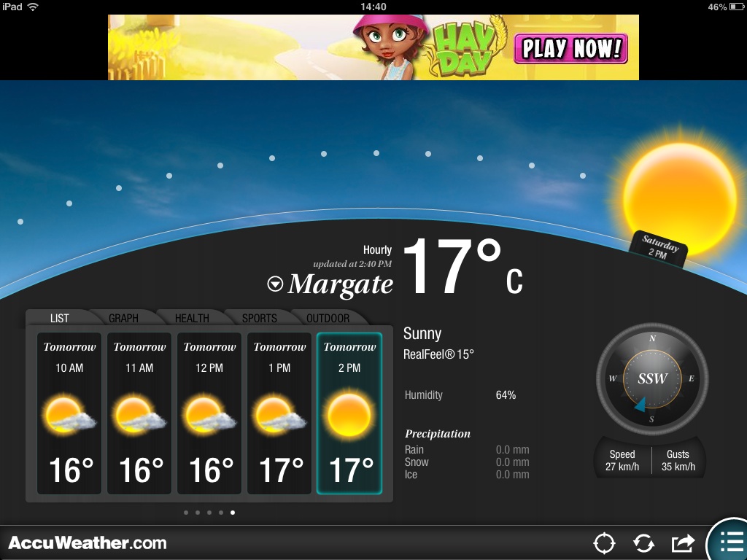This screenshot has width=747, height=560.
Task: Refresh the weather data
Action: (643, 542)
